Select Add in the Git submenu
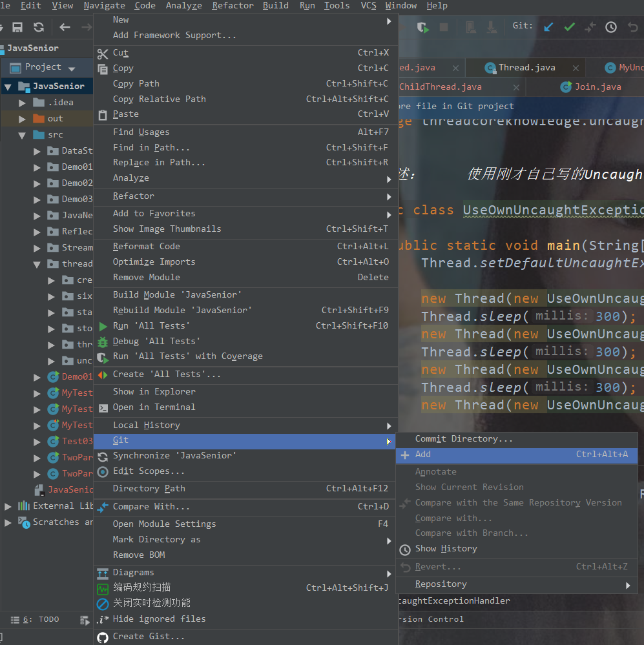This screenshot has height=645, width=644. (x=423, y=455)
